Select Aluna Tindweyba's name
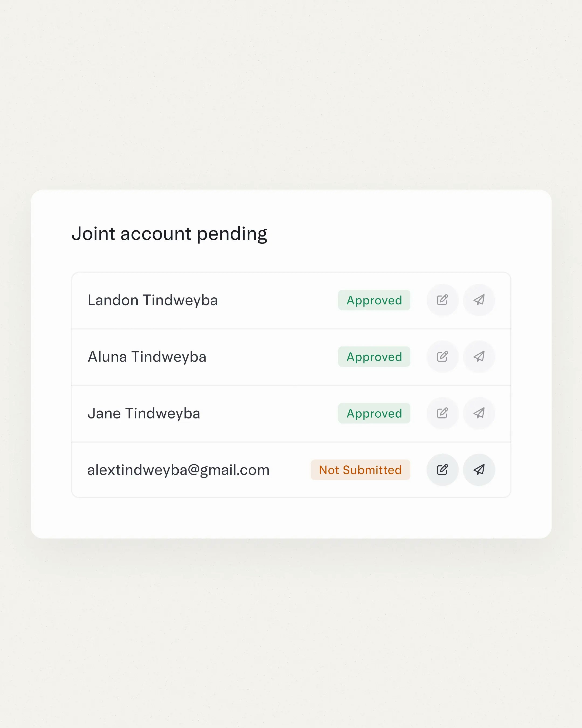 tap(147, 357)
